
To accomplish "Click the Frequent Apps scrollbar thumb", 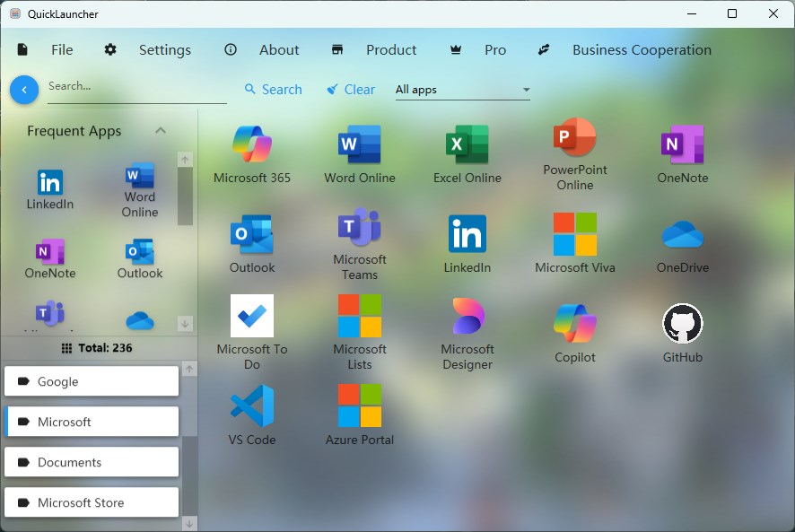I will 185,196.
